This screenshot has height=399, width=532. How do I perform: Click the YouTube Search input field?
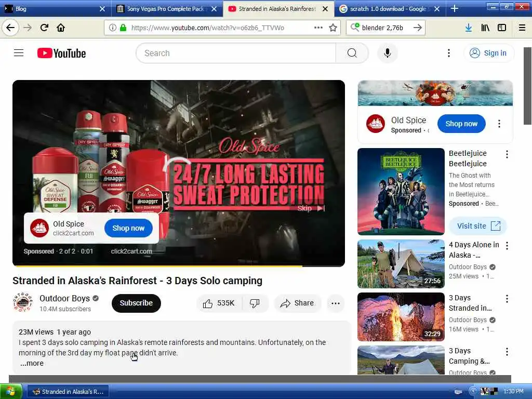pos(236,54)
